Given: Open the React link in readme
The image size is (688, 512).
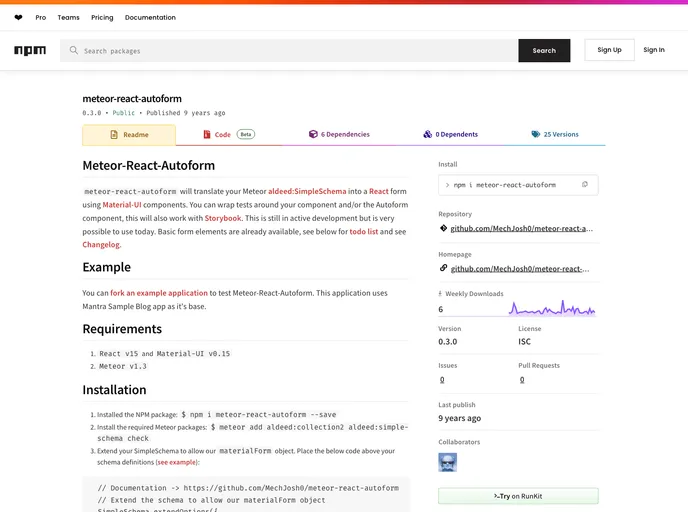Looking at the screenshot, I should (379, 191).
